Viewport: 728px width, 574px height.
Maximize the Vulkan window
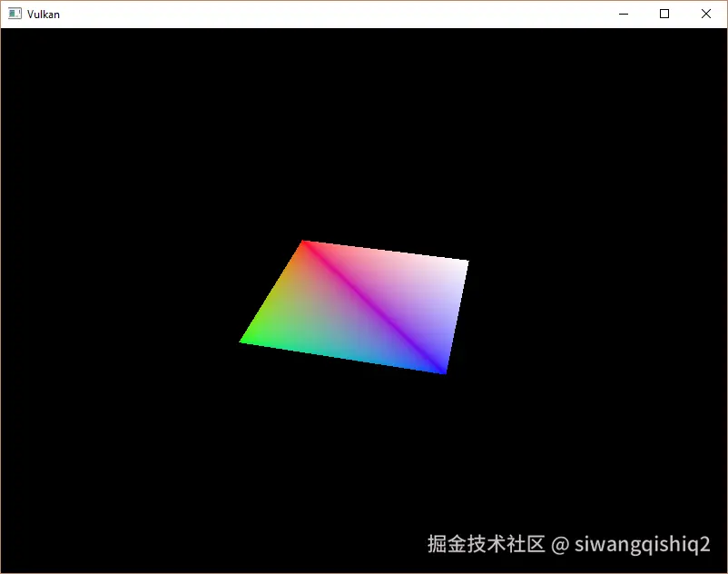pyautogui.click(x=664, y=14)
